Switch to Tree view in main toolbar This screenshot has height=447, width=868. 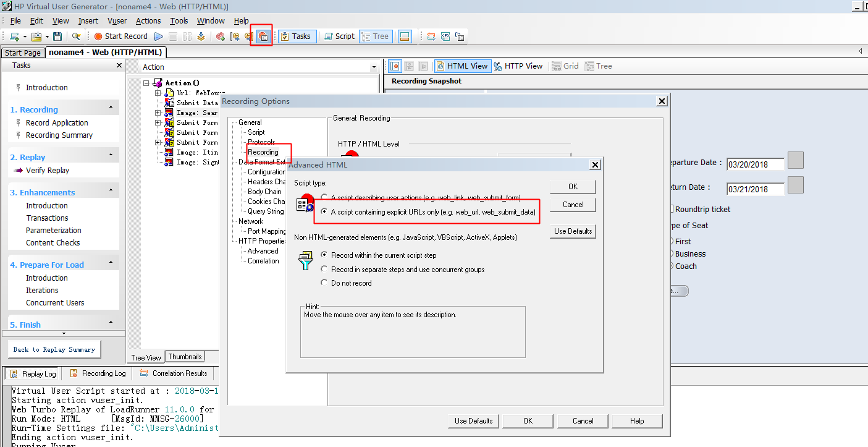point(375,36)
